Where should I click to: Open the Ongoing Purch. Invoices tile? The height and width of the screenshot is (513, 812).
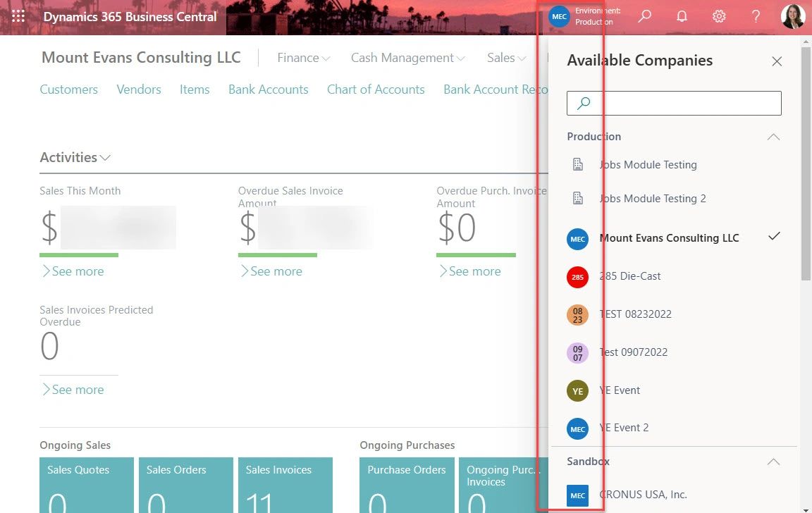[503, 485]
